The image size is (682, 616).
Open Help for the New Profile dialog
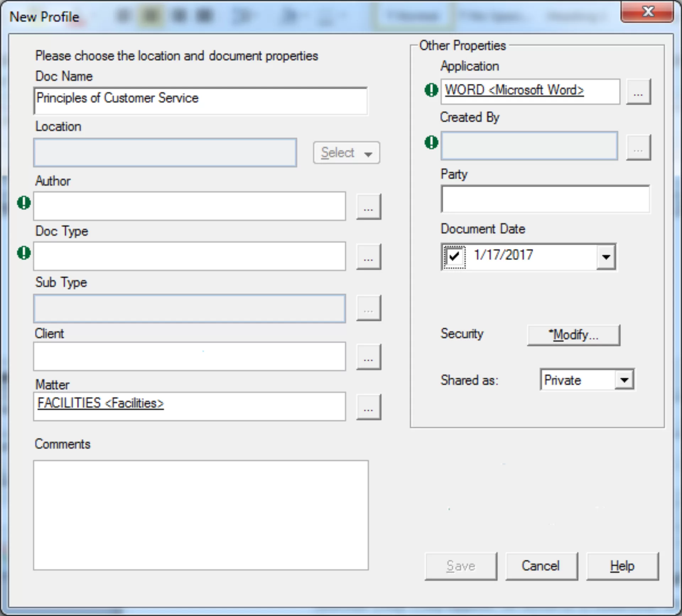pos(622,566)
